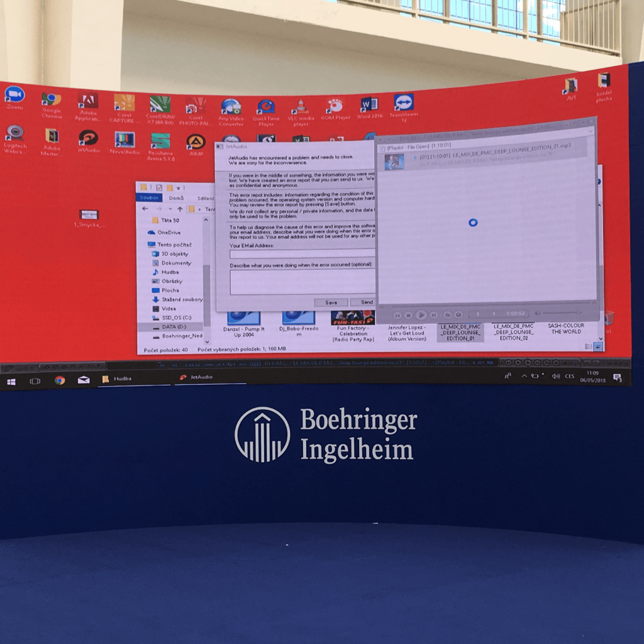Image resolution: width=644 pixels, height=644 pixels.
Task: Switch Explorer to details view
Action: (x=587, y=346)
